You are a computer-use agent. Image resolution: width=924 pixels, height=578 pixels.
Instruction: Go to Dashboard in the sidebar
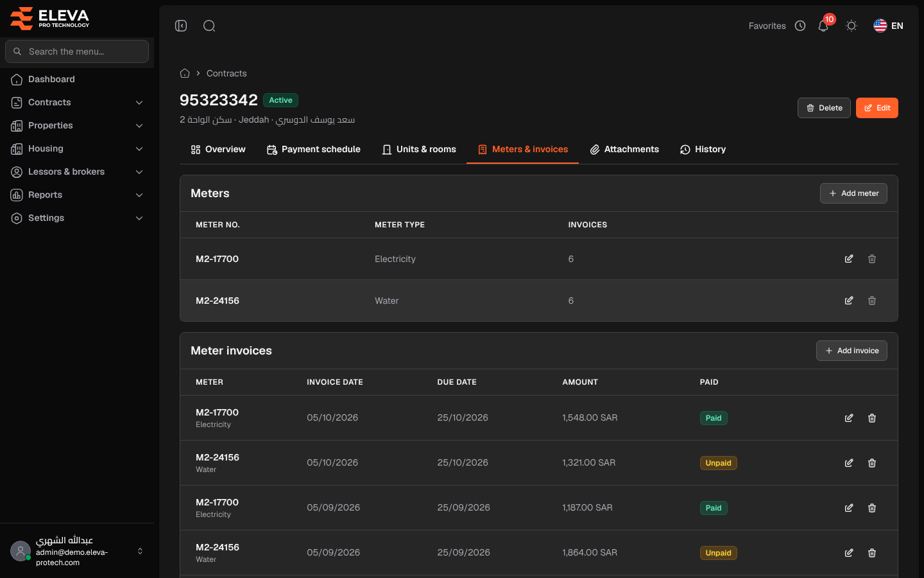click(77, 79)
